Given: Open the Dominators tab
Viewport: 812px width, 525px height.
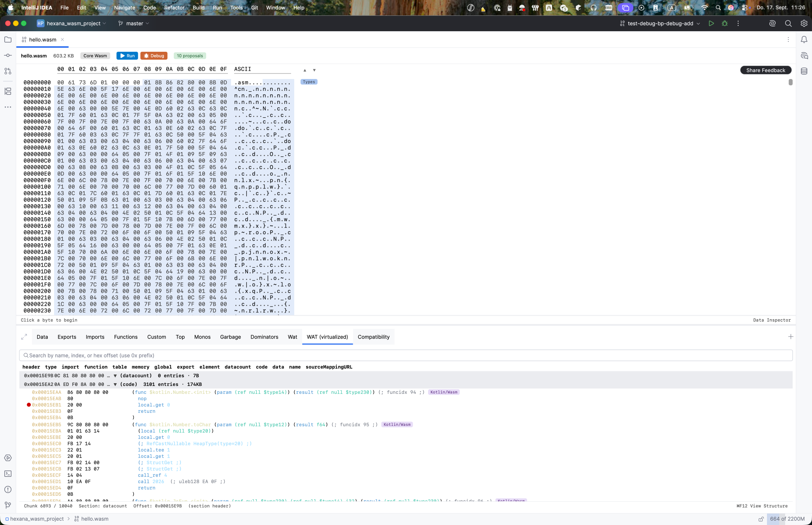Looking at the screenshot, I should click(x=264, y=337).
